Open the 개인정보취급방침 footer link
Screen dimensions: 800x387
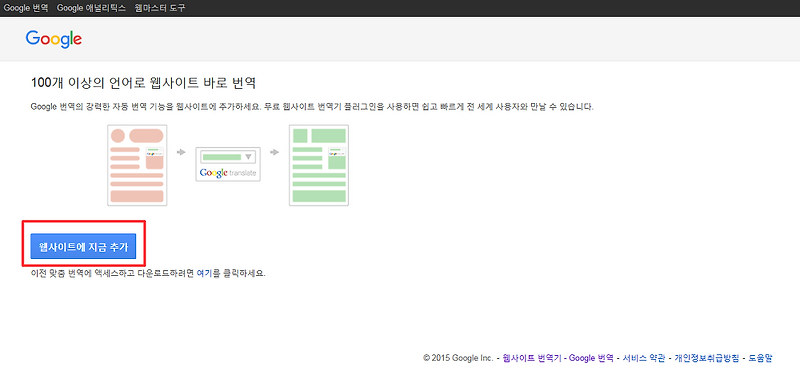707,358
